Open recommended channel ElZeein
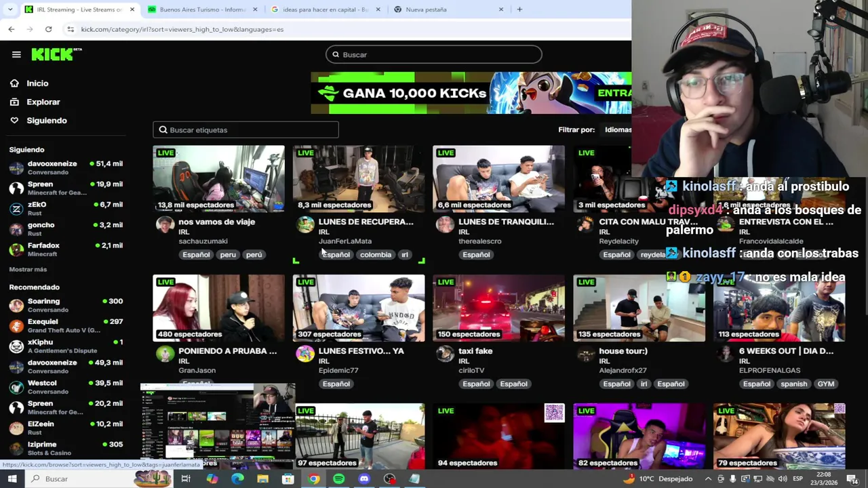868x488 pixels. [x=66, y=428]
